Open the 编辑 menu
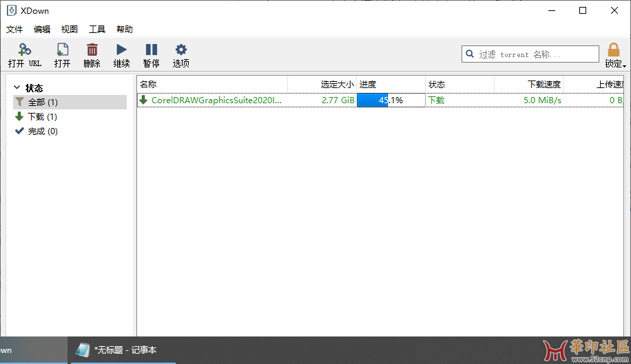This screenshot has height=364, width=631. click(x=42, y=30)
